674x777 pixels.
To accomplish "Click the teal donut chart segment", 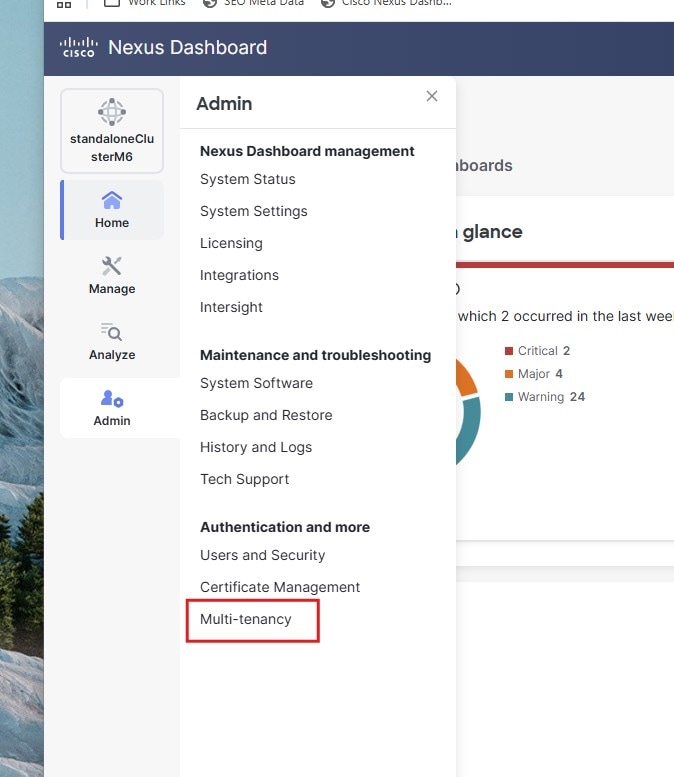I will click(470, 430).
